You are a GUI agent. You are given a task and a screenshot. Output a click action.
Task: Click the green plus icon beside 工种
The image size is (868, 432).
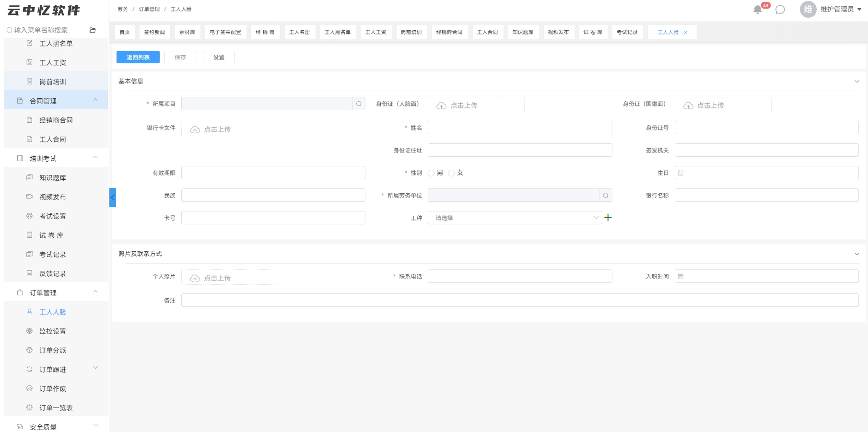click(608, 217)
